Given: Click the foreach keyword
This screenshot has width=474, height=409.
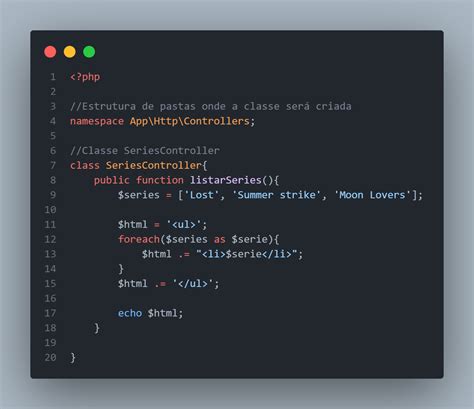Looking at the screenshot, I should (139, 239).
